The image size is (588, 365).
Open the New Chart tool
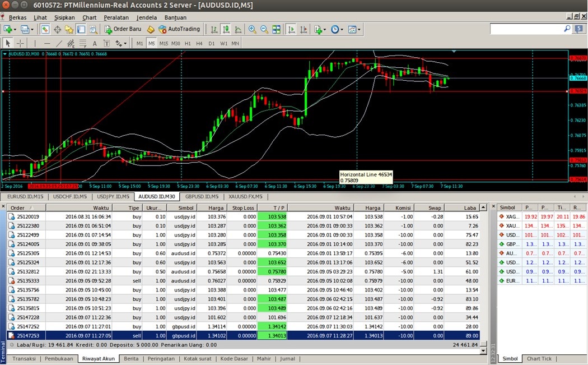pos(7,29)
